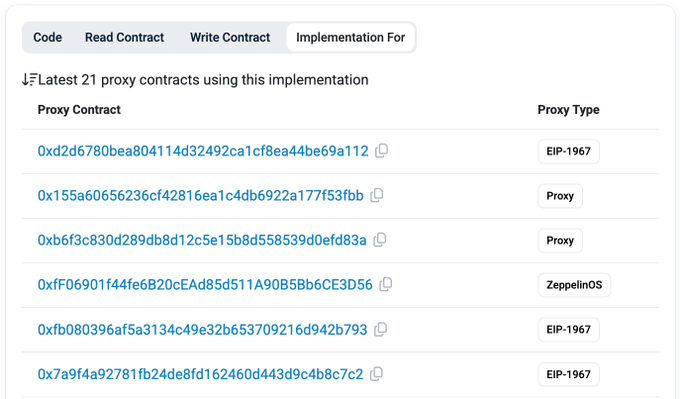The height and width of the screenshot is (399, 680).
Task: Open proxy contract 0xd2d6780bea804114d32492ca1cf8ea44be69a112
Action: pyautogui.click(x=203, y=151)
